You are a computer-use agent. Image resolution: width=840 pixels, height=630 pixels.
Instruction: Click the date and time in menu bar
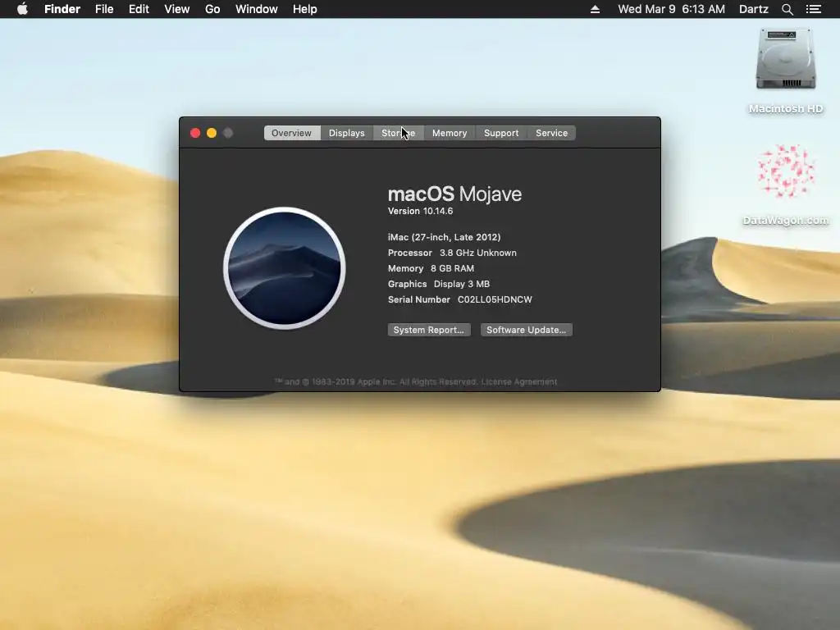point(671,9)
